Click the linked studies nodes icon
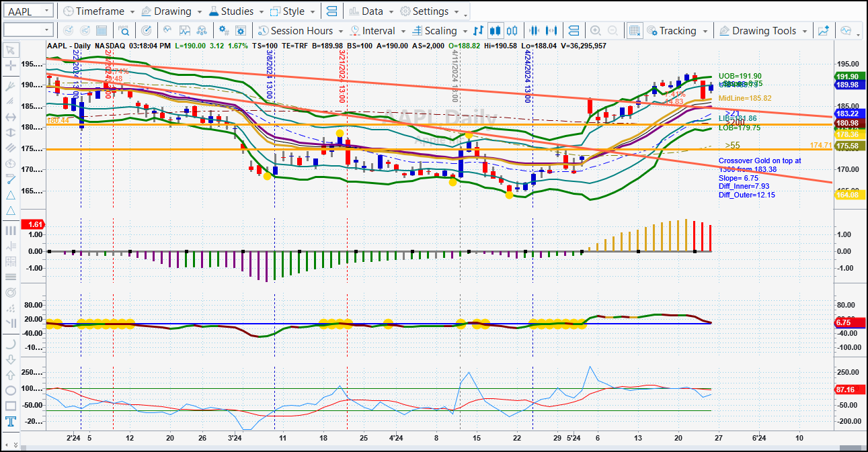 click(202, 30)
